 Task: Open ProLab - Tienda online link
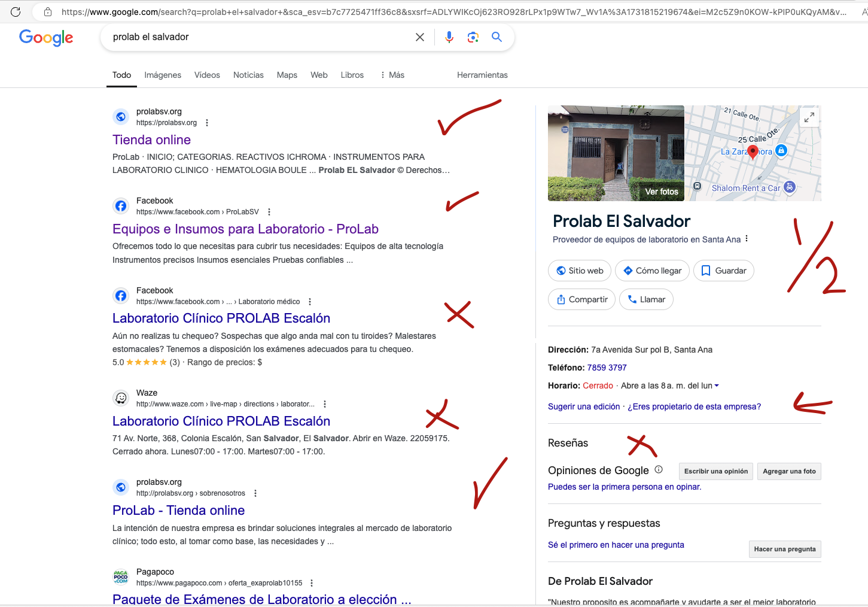coord(178,510)
